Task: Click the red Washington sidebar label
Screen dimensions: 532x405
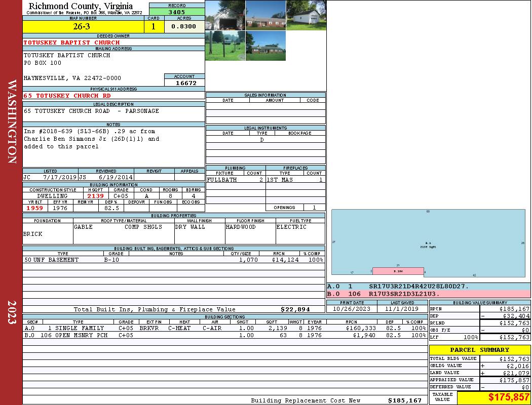Action: (12, 121)
